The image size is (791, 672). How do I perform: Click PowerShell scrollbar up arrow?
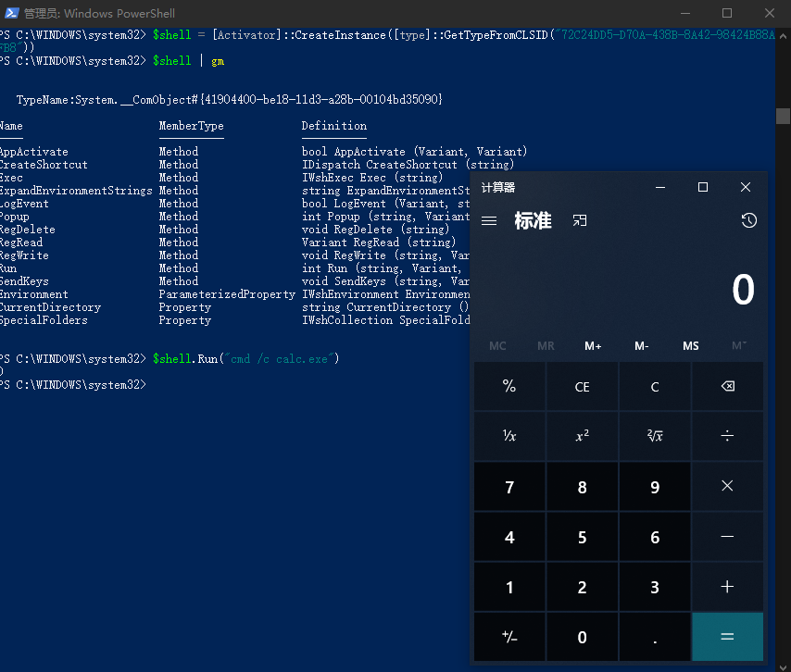click(783, 36)
